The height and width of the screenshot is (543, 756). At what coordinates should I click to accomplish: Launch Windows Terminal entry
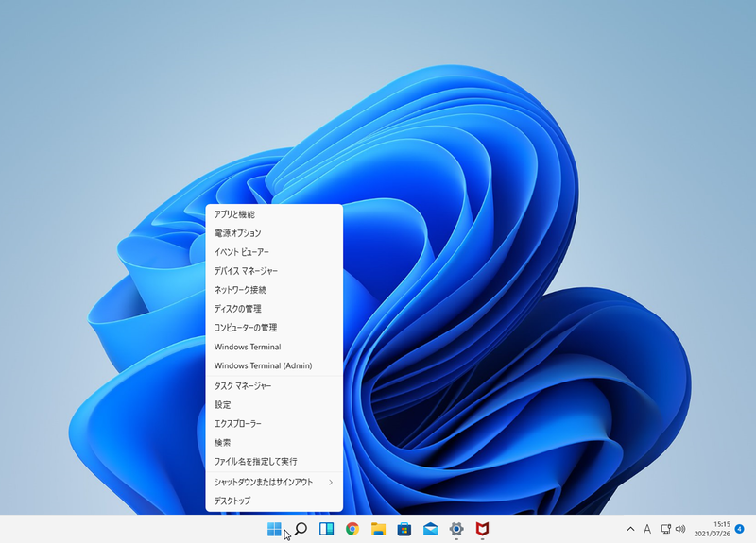click(x=274, y=347)
